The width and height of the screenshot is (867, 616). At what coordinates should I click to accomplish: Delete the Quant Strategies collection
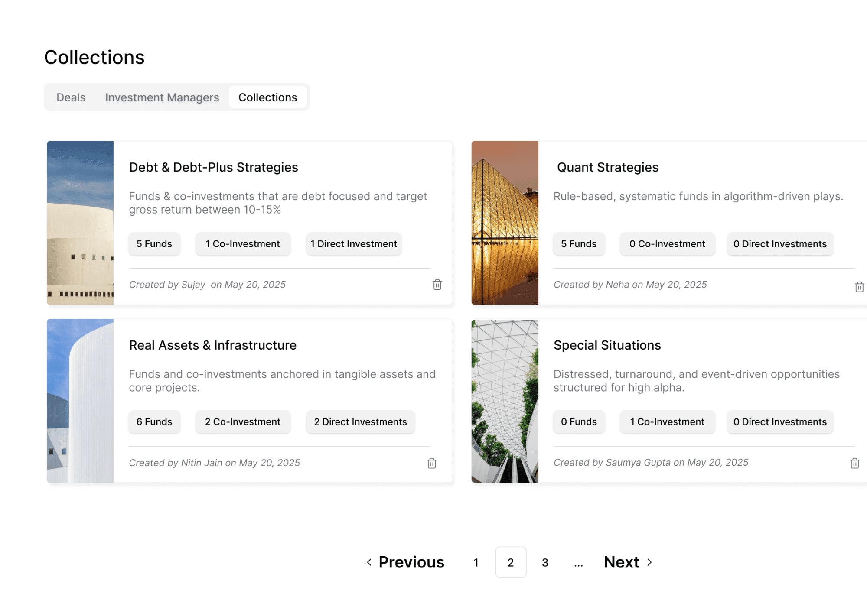pyautogui.click(x=858, y=286)
